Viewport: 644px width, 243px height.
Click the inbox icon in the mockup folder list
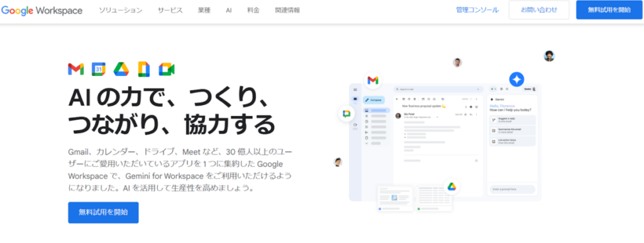pos(367,111)
